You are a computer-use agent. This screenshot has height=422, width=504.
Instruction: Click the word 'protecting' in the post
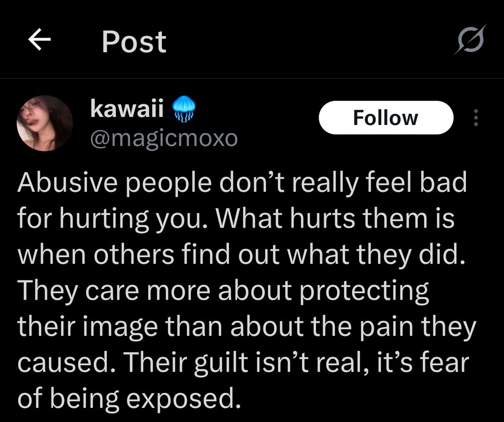point(364,292)
